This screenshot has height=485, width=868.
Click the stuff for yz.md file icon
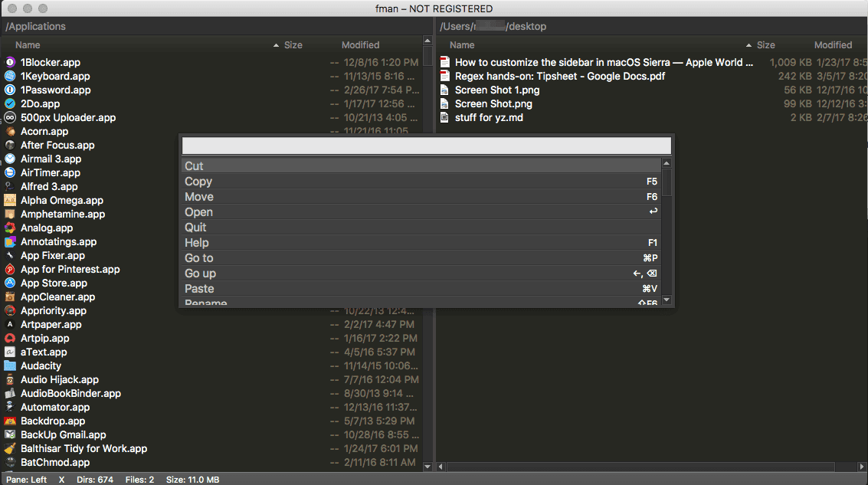444,117
